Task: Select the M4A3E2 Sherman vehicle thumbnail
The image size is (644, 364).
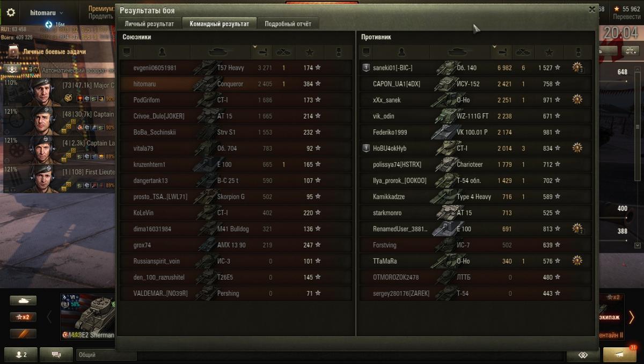Action: click(88, 317)
